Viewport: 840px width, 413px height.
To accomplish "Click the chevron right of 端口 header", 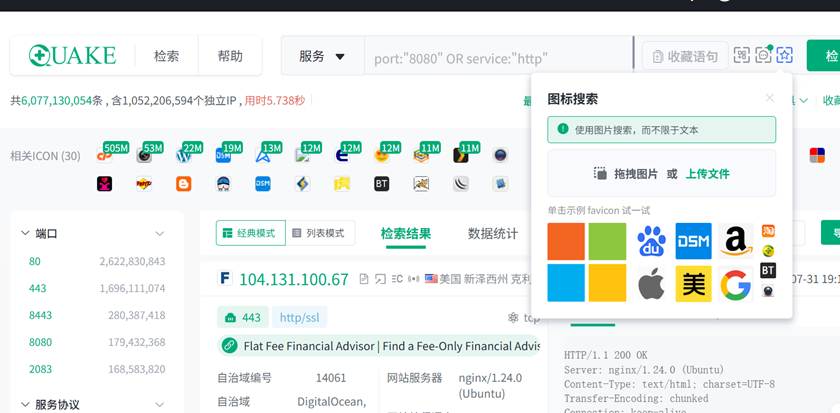I will [159, 234].
